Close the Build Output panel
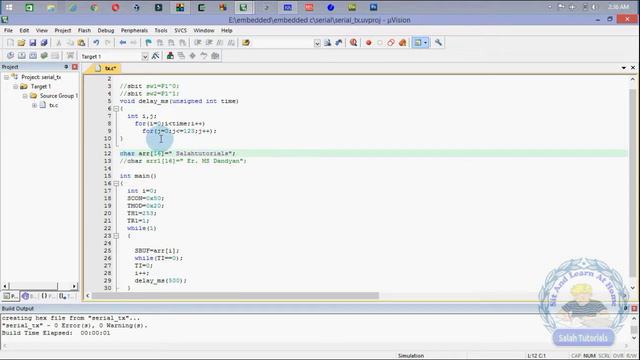This screenshot has width=640, height=360. click(634, 309)
